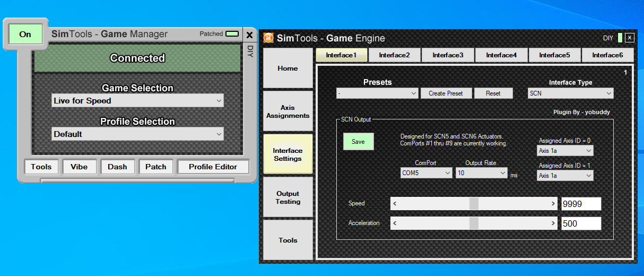Open the Dash panel
Viewport: 644px width, 276px height.
(117, 167)
